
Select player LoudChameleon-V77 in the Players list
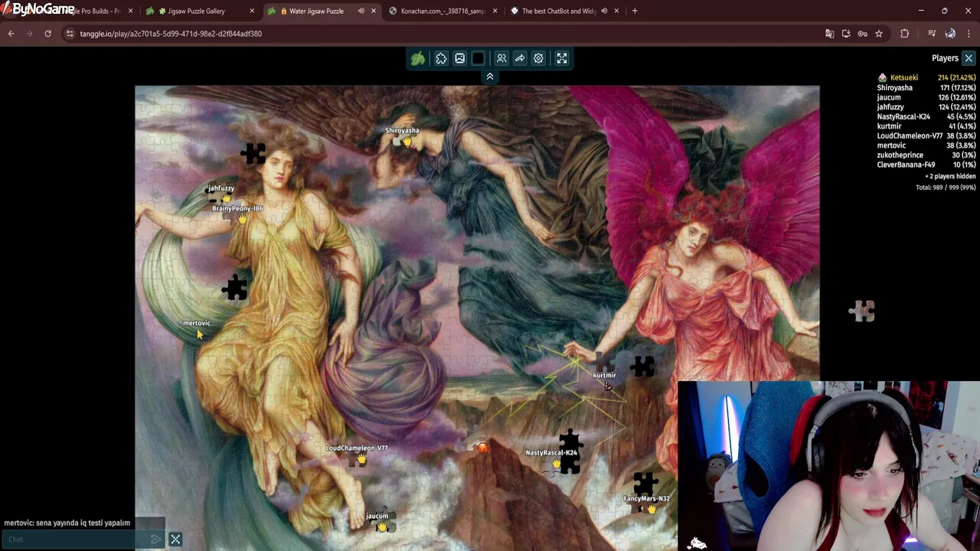tap(926, 136)
